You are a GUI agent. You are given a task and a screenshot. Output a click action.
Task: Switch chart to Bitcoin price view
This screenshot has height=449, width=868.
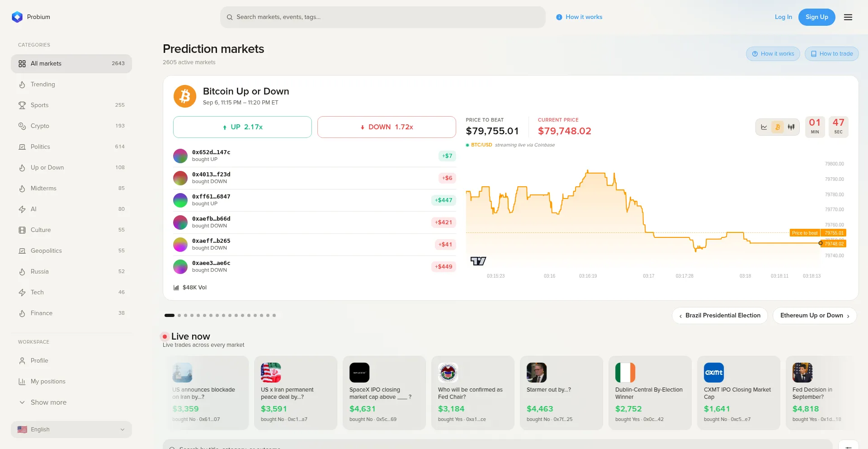point(778,127)
